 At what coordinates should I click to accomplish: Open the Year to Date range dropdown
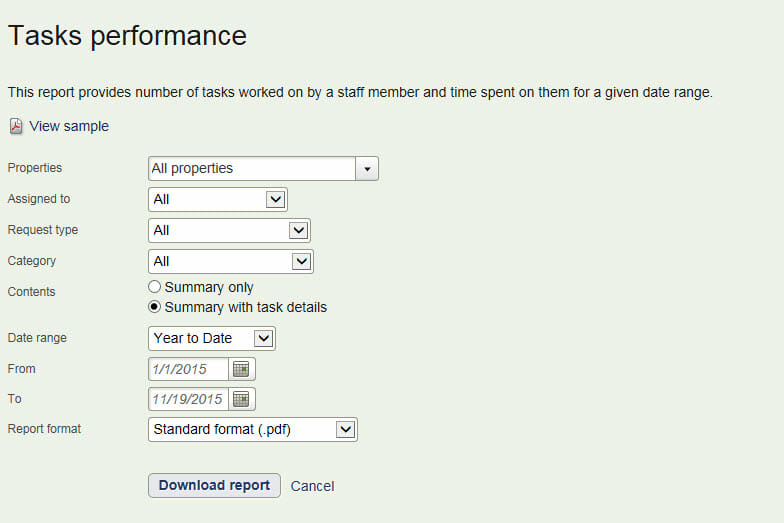click(x=212, y=338)
